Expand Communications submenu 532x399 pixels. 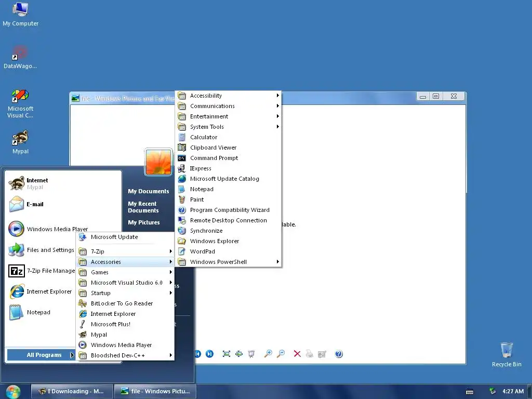[229, 106]
